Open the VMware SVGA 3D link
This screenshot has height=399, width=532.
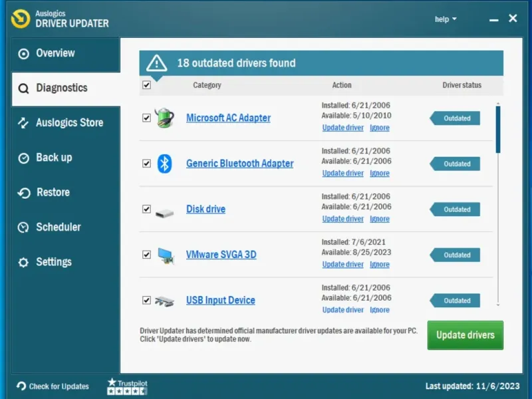coord(221,255)
